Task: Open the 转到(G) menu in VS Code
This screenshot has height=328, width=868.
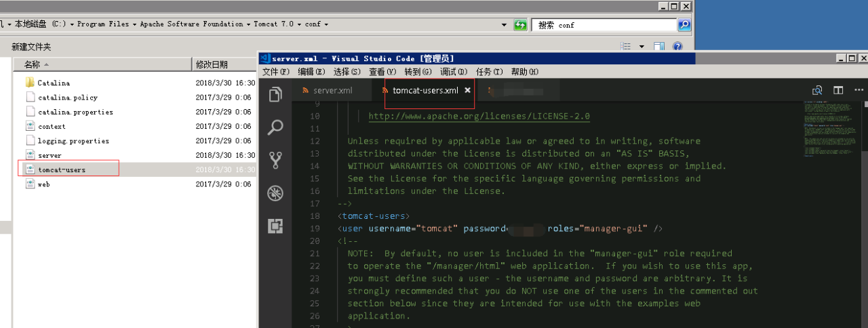Action: pos(418,72)
